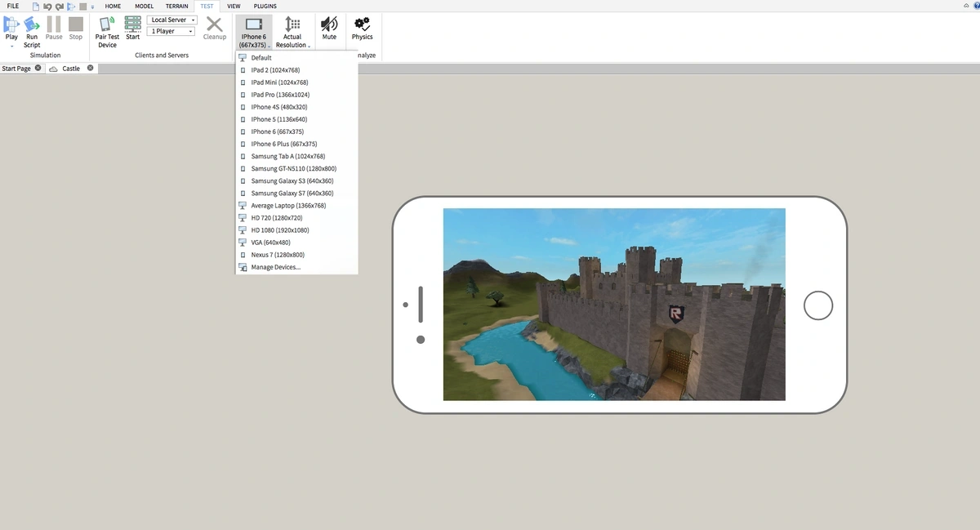Open Pair Test Device
The width and height of the screenshot is (980, 530).
tap(107, 25)
